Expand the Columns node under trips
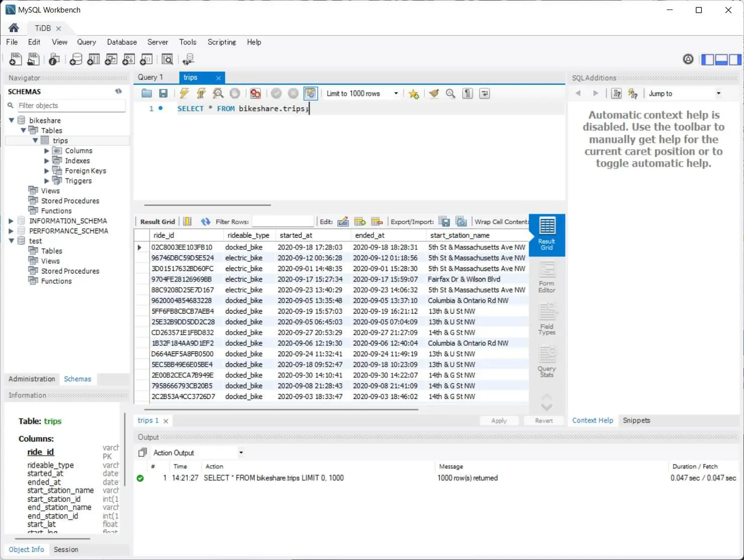Screen dimensions: 744x560 tap(47, 151)
